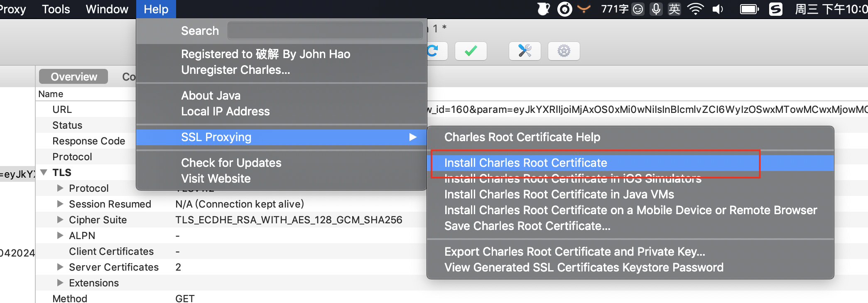Select Install Charles Root Certificate in iOS Simulators
868x303 pixels.
pyautogui.click(x=630, y=179)
